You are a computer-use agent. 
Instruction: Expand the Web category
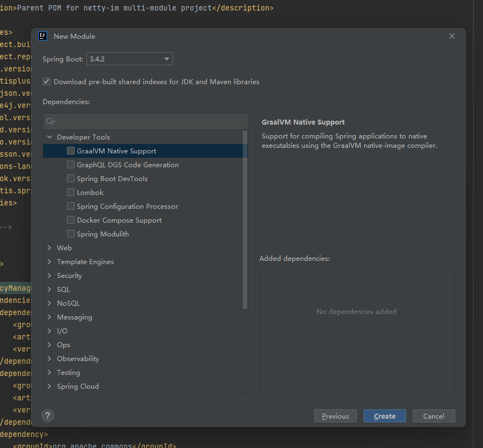(50, 248)
